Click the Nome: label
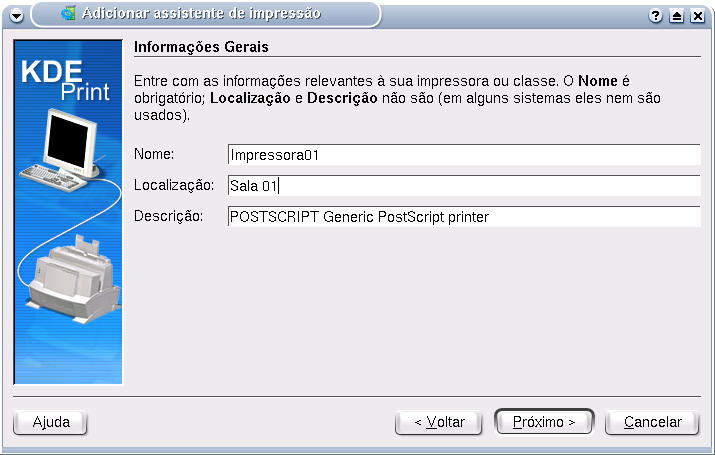This screenshot has width=715, height=455. (x=154, y=154)
